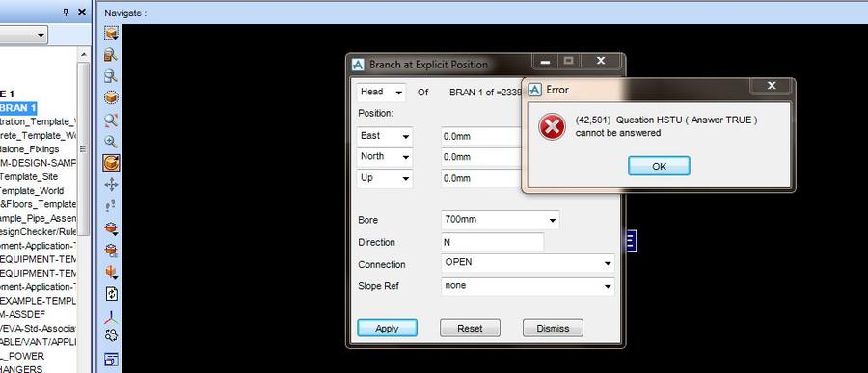Minimize the Branch at Explicit Position window
Viewport: 868px width, 373px height.
[x=545, y=62]
